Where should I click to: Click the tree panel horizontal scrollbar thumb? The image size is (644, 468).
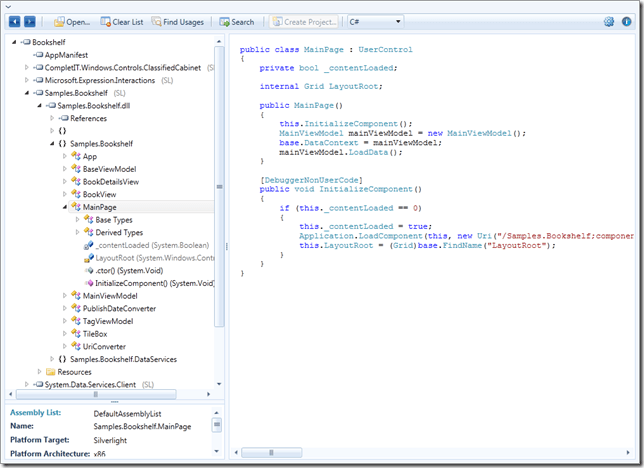pos(96,394)
